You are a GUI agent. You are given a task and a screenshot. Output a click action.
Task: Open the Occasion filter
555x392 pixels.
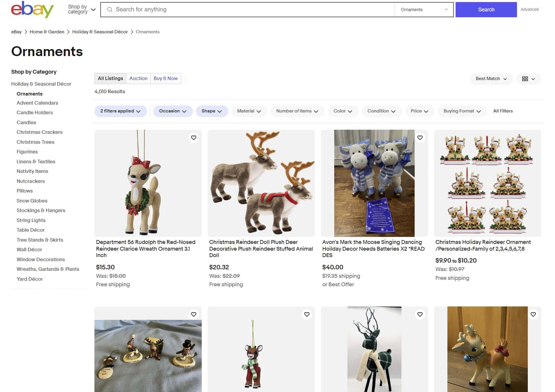(173, 111)
